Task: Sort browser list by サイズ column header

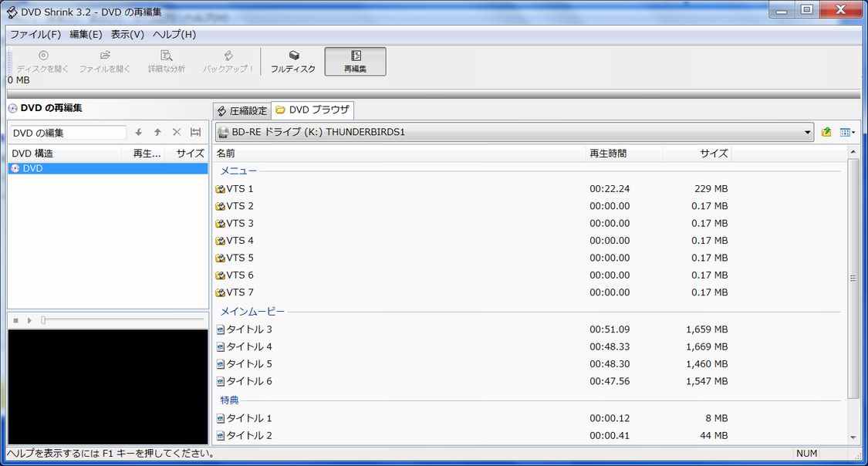Action: click(697, 154)
